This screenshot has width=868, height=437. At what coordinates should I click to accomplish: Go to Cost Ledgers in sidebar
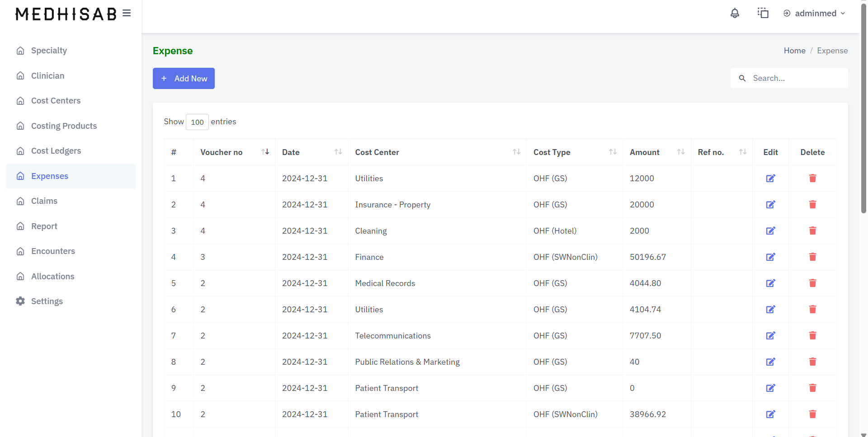[x=56, y=151]
